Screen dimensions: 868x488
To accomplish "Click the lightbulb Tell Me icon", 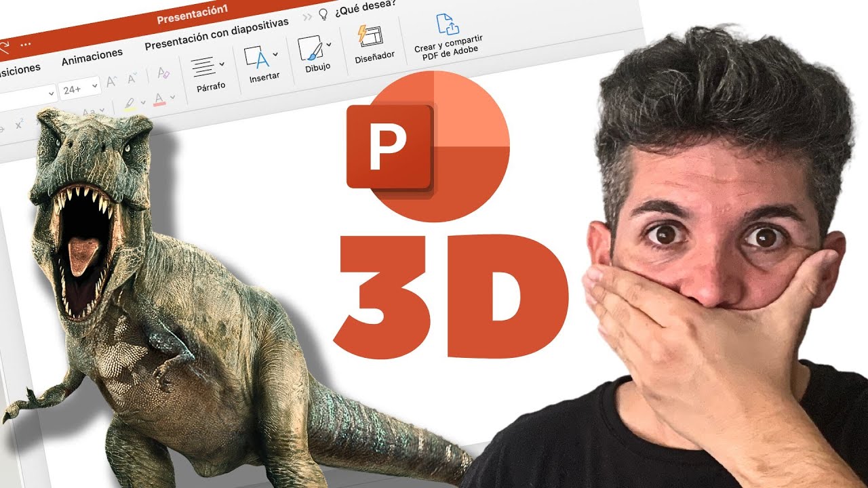I will 323,14.
